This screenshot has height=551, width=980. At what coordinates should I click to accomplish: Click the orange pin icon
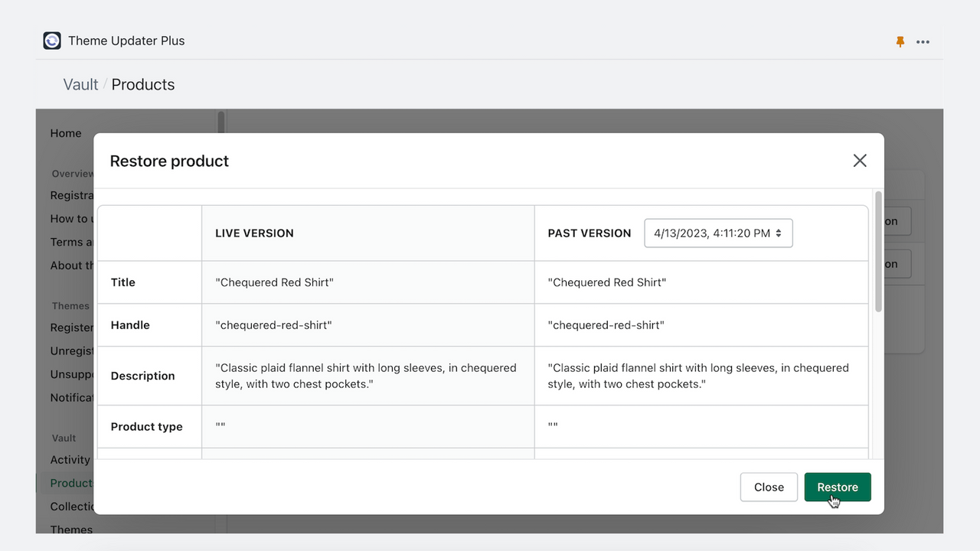pyautogui.click(x=900, y=41)
